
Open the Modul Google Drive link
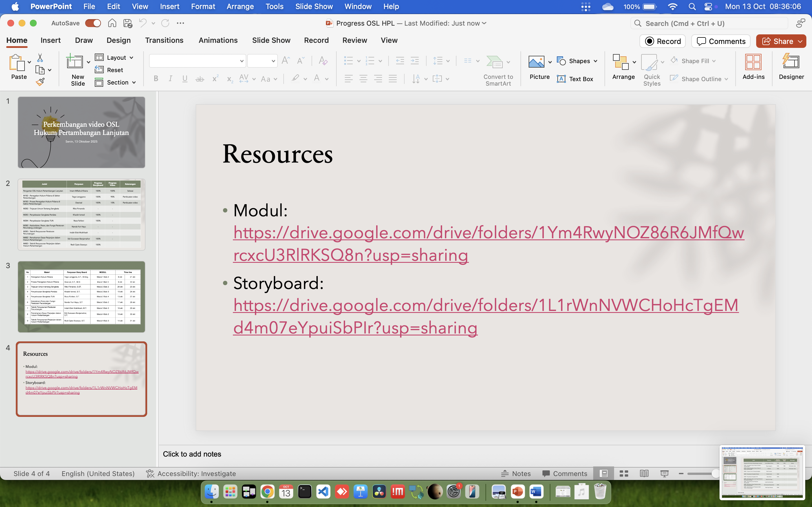click(403, 233)
